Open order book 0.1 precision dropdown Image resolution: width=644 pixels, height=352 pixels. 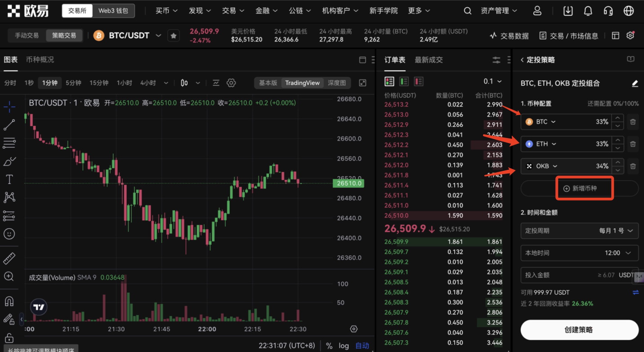click(x=492, y=81)
